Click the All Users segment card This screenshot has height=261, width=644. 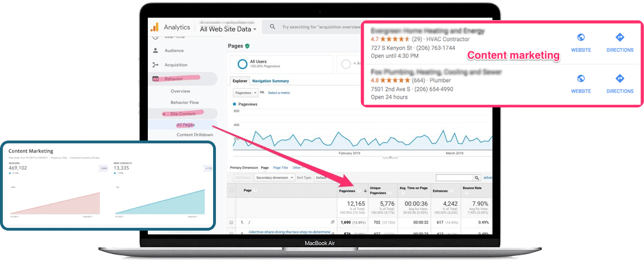pyautogui.click(x=282, y=64)
